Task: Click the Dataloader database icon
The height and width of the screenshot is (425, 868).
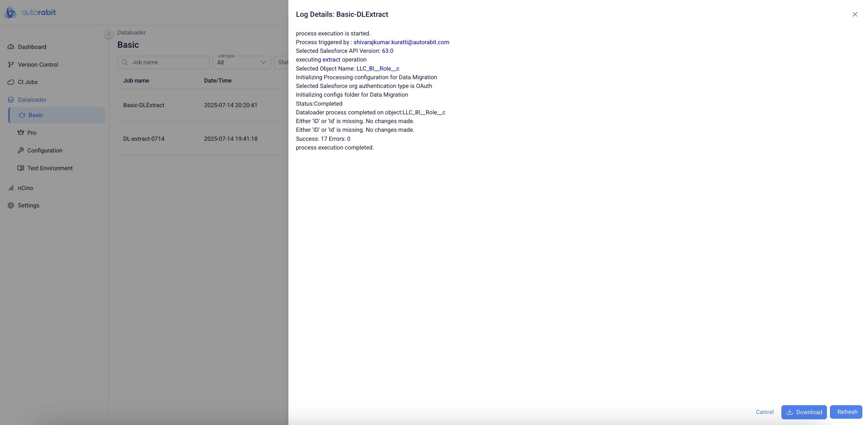Action: [11, 100]
